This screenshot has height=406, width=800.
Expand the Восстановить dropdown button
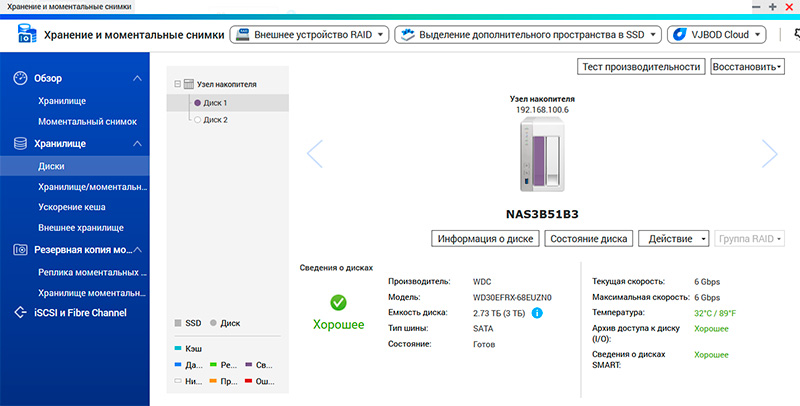pos(747,67)
